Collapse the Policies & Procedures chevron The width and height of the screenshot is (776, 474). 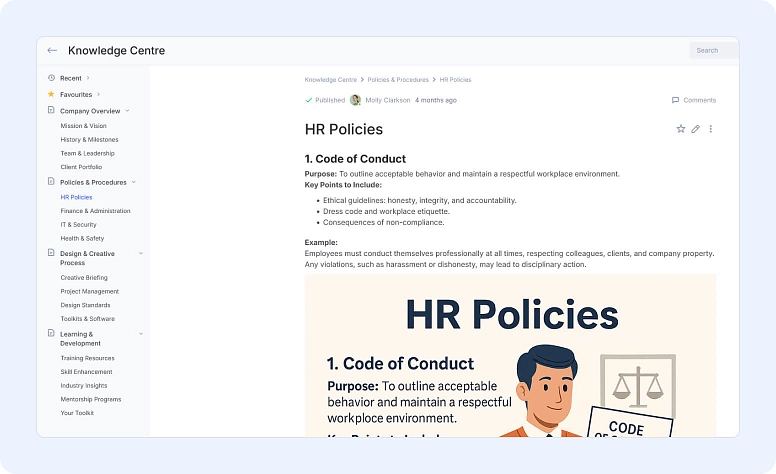click(x=133, y=182)
